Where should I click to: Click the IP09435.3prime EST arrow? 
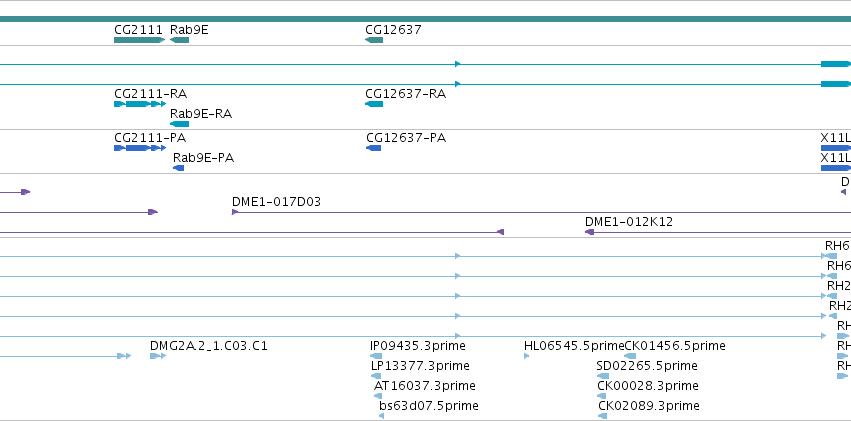(376, 356)
